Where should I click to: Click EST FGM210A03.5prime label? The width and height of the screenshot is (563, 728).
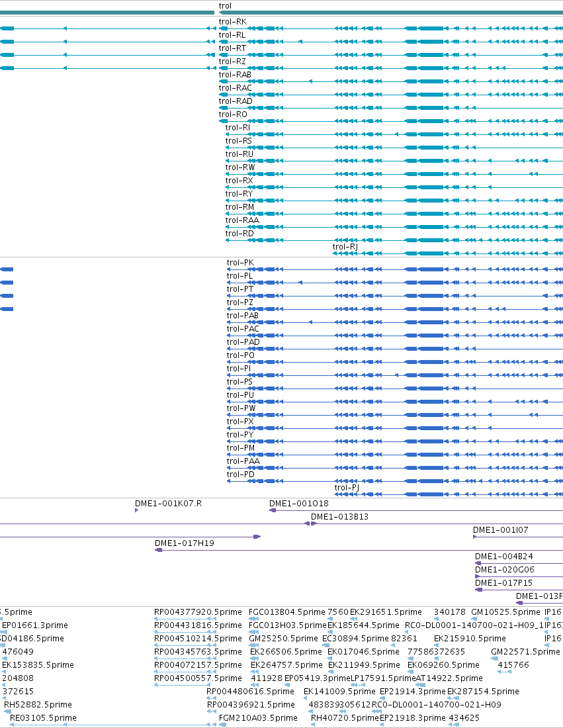pos(258,718)
